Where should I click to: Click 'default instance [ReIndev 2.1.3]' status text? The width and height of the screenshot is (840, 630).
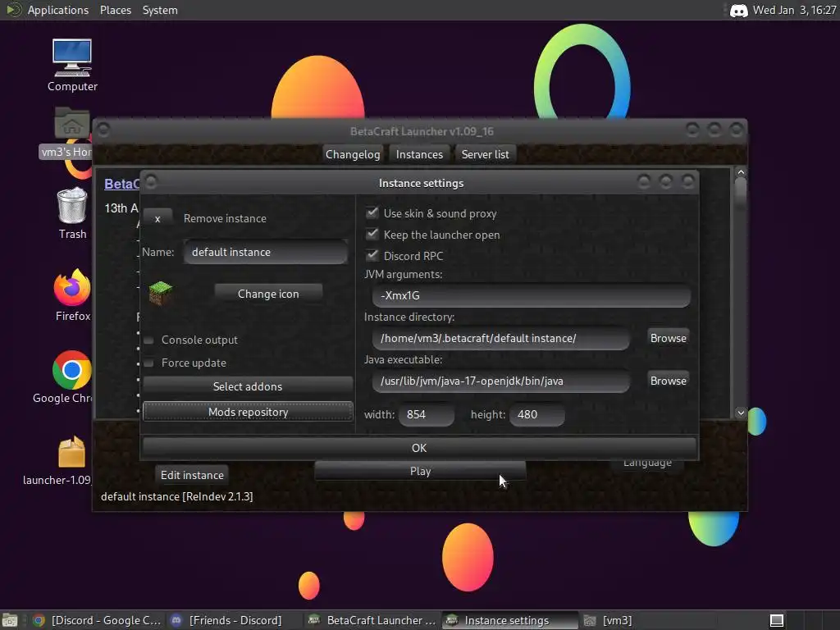pos(177,496)
